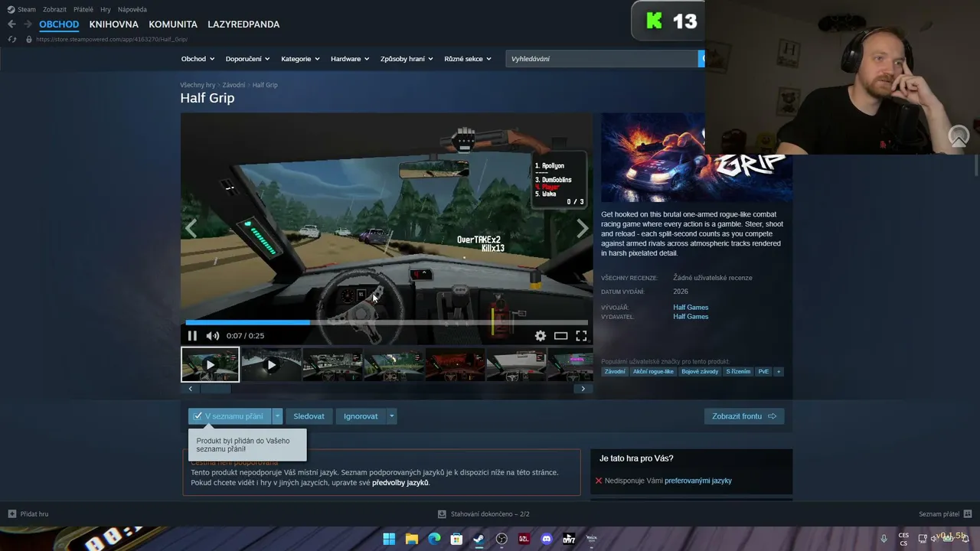
Task: Click the Všechny hry breadcrumb link
Action: pyautogui.click(x=198, y=85)
